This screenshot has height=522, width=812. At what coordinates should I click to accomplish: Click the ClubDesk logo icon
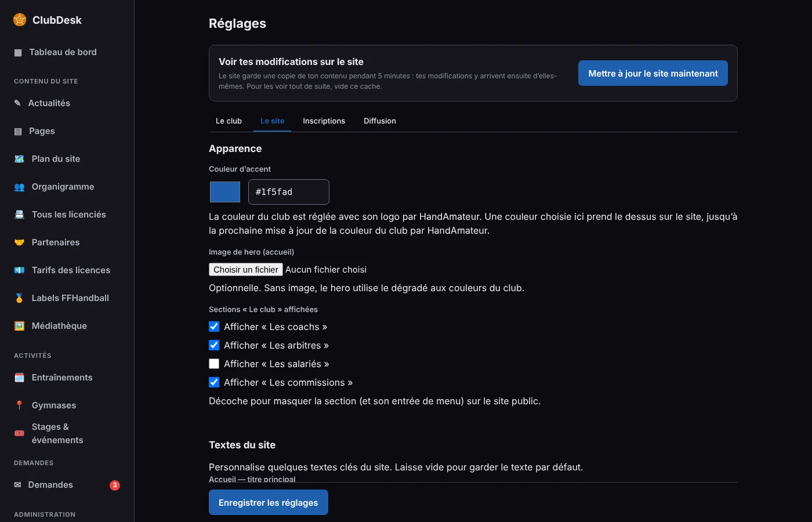click(x=20, y=20)
